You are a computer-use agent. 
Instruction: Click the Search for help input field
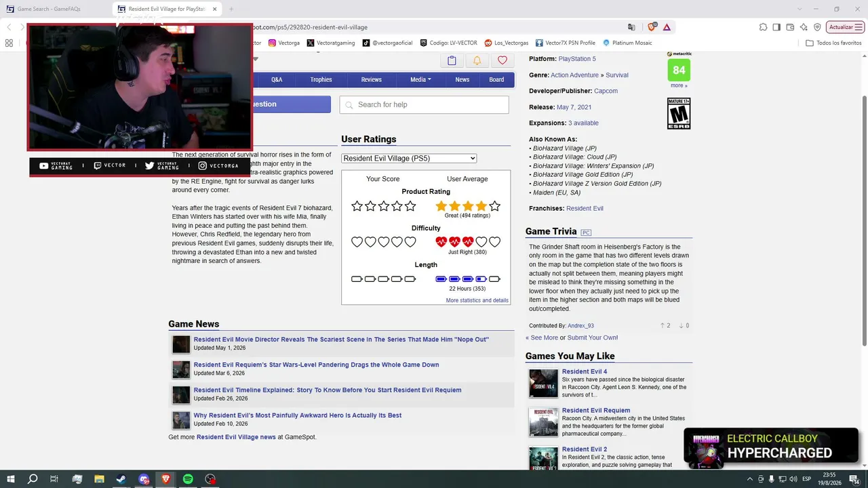[x=424, y=104]
